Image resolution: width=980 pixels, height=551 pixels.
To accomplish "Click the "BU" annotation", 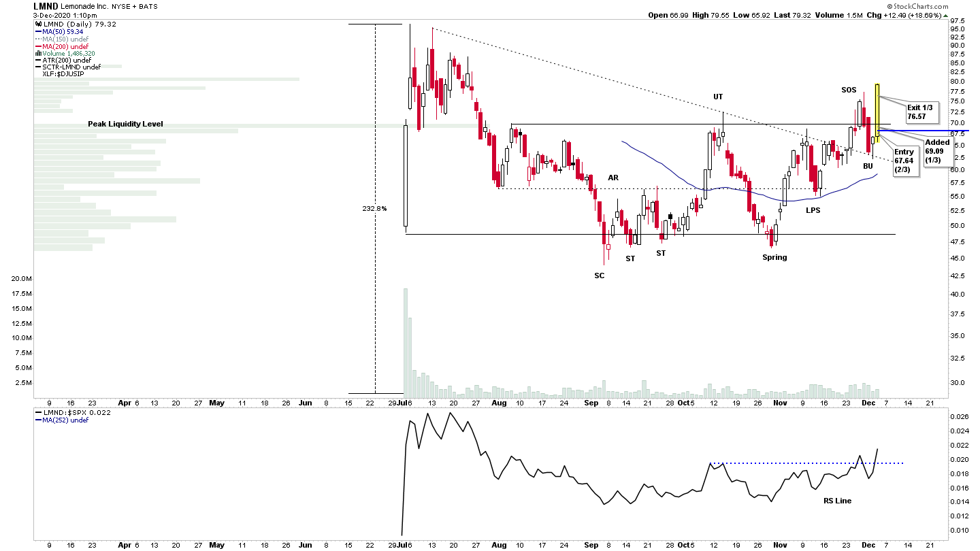I will 868,166.
